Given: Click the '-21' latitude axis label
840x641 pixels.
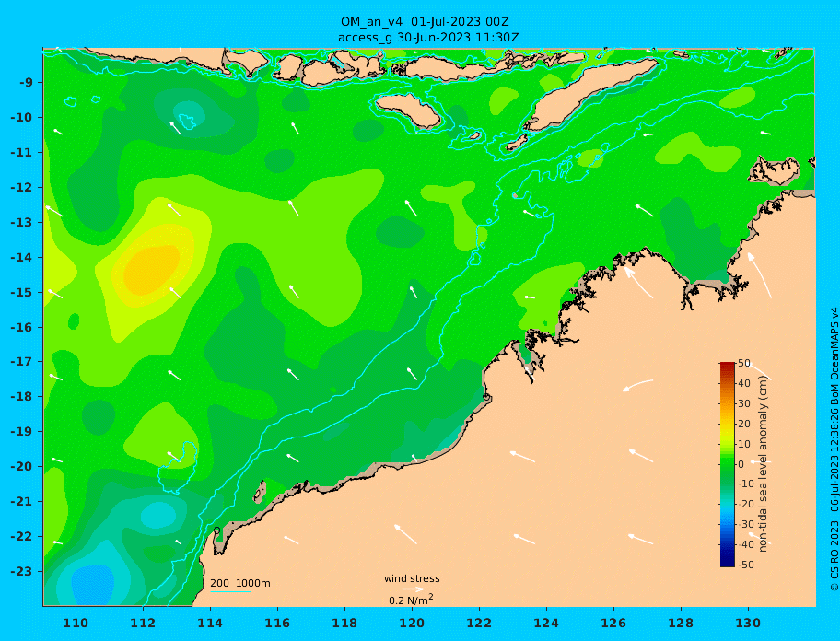Looking at the screenshot, I should click(21, 501).
